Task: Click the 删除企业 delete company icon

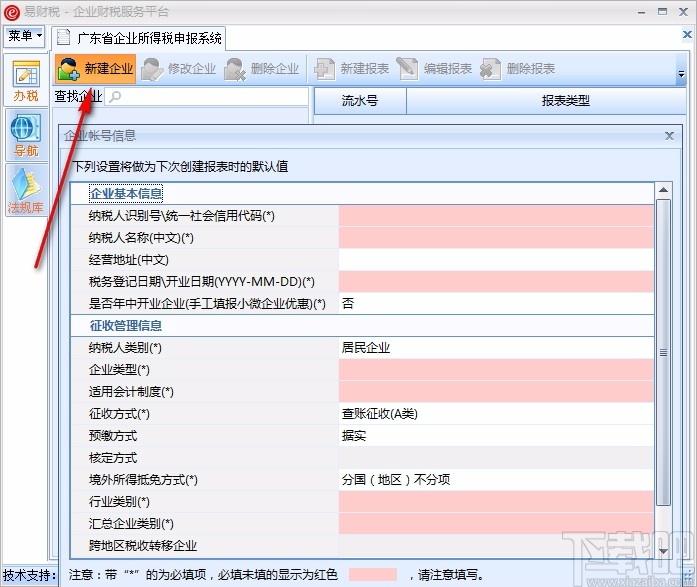Action: pyautogui.click(x=235, y=69)
